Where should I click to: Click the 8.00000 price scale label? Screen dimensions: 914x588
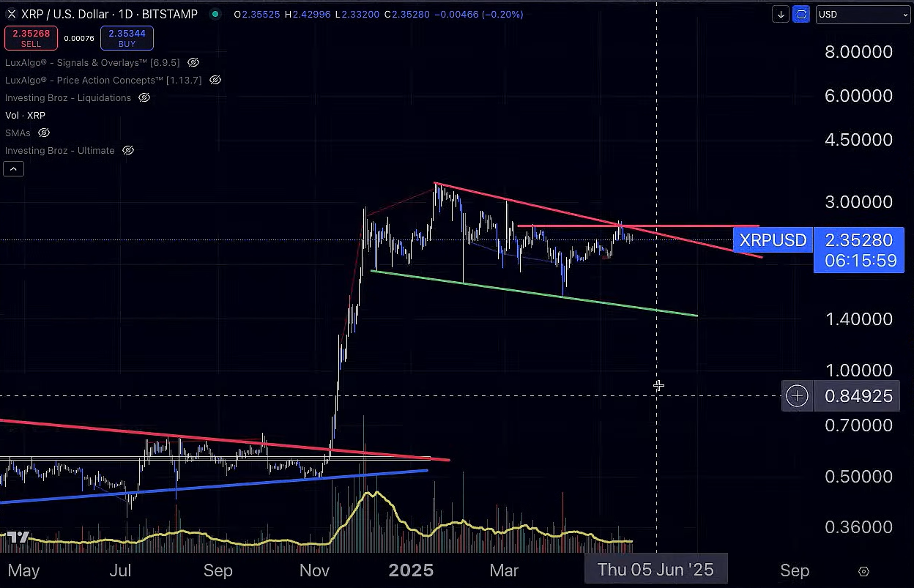(x=858, y=52)
